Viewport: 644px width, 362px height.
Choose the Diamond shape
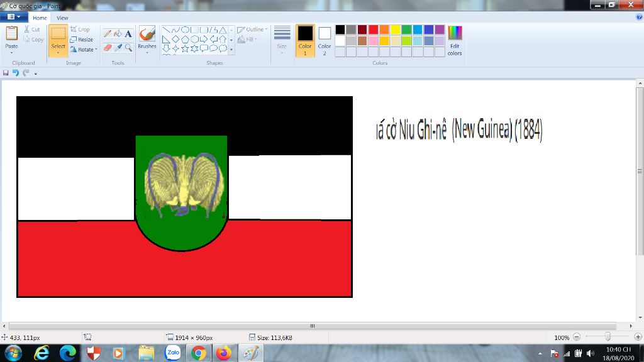175,40
